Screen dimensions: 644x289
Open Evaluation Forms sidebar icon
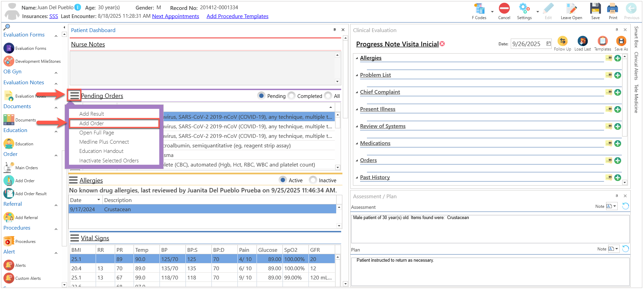[9, 48]
